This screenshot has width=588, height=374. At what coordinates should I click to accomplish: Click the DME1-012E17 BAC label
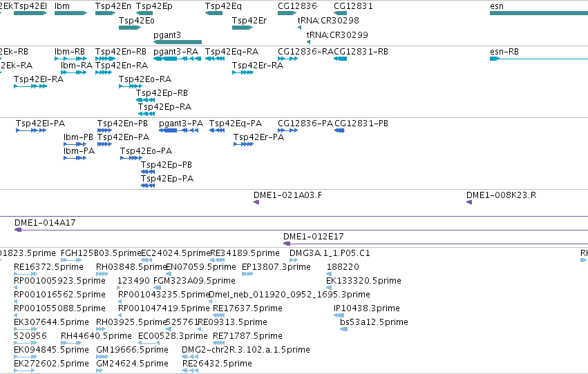coord(314,237)
